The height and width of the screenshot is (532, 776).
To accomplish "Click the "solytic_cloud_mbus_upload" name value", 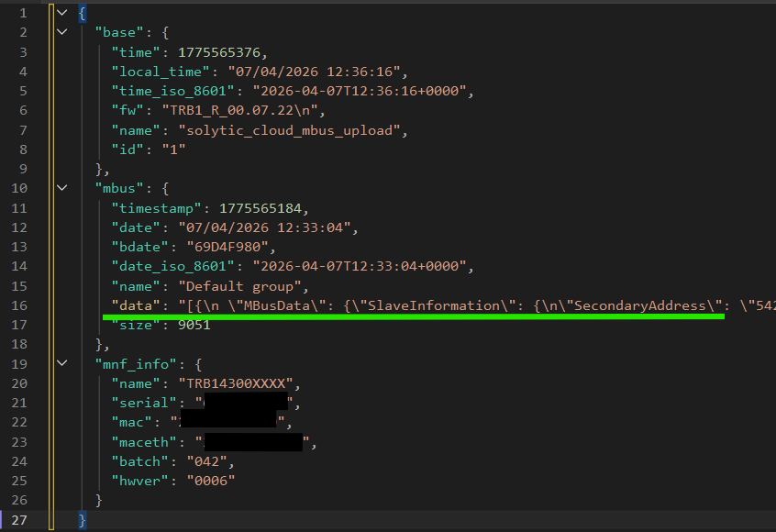I will 292,129.
